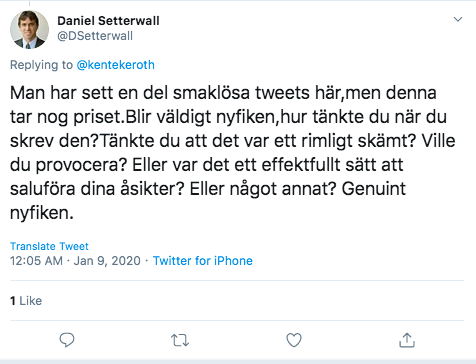This screenshot has height=364, width=476.
Task: Open the @DSetterwall handle
Action: [95, 36]
